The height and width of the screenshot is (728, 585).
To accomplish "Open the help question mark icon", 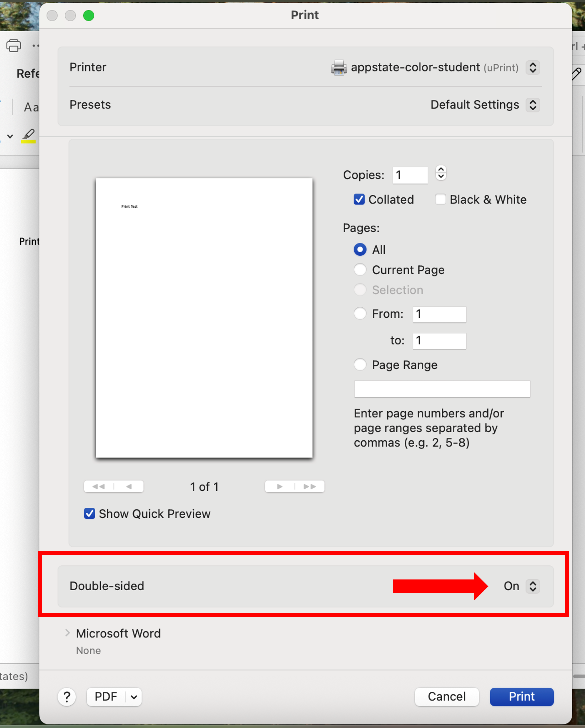I will click(x=67, y=697).
